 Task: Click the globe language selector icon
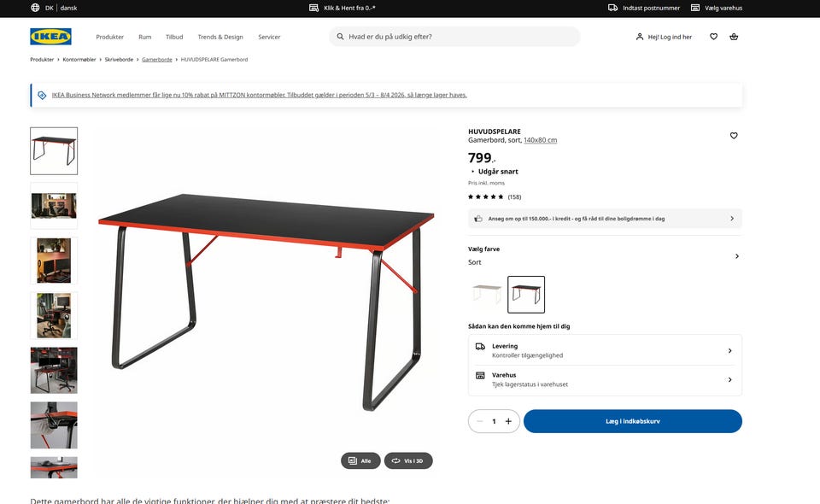[x=35, y=8]
